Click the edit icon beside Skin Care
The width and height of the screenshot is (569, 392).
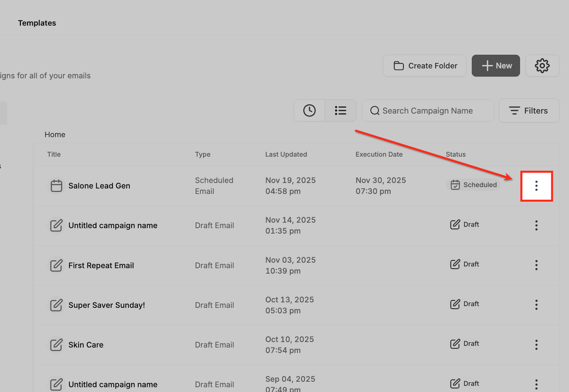click(x=56, y=345)
